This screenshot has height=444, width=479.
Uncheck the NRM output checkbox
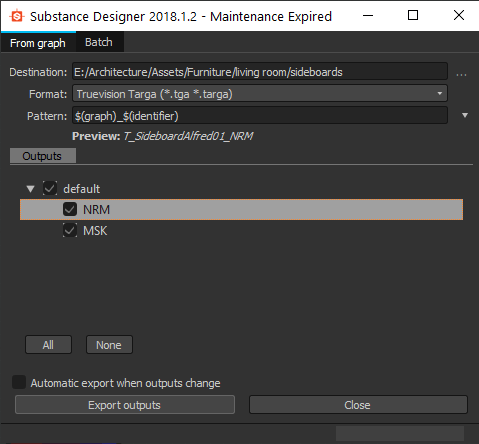point(70,209)
